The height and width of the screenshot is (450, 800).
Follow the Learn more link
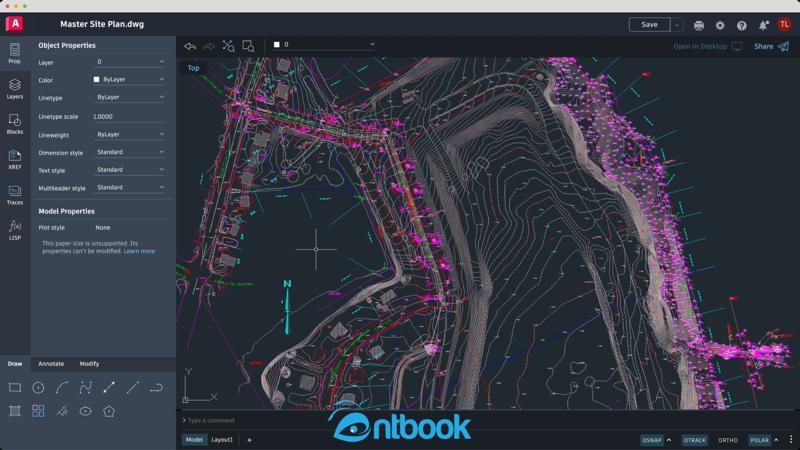coord(139,251)
